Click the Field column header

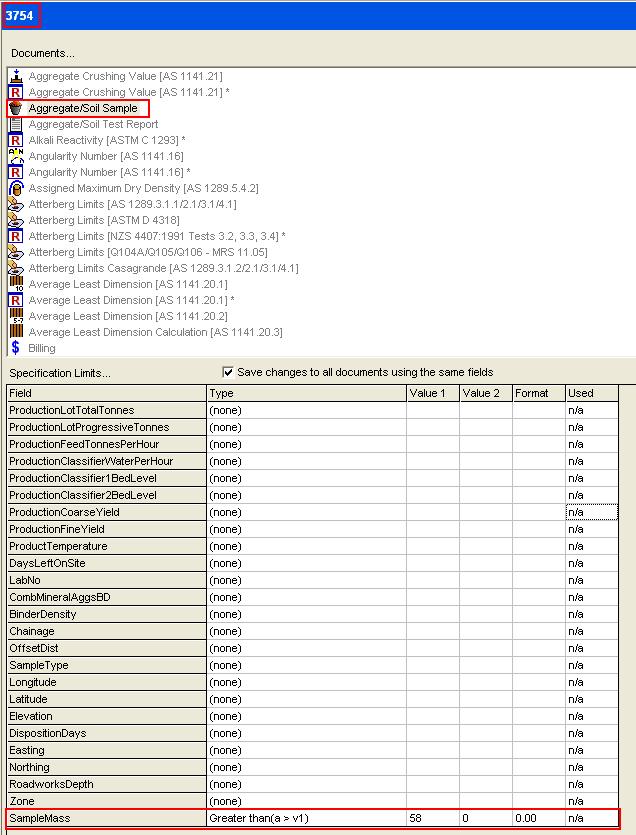pyautogui.click(x=105, y=393)
